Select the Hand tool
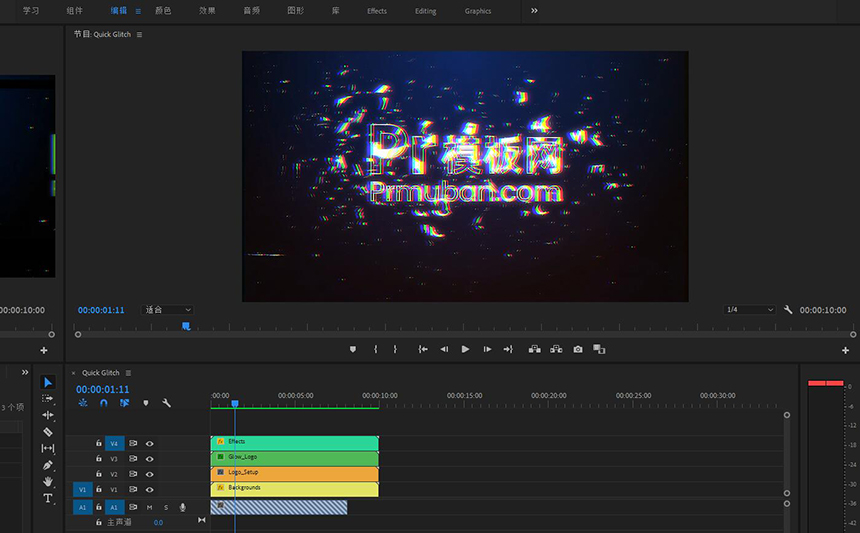Screen dimensions: 860x533 pos(48,481)
